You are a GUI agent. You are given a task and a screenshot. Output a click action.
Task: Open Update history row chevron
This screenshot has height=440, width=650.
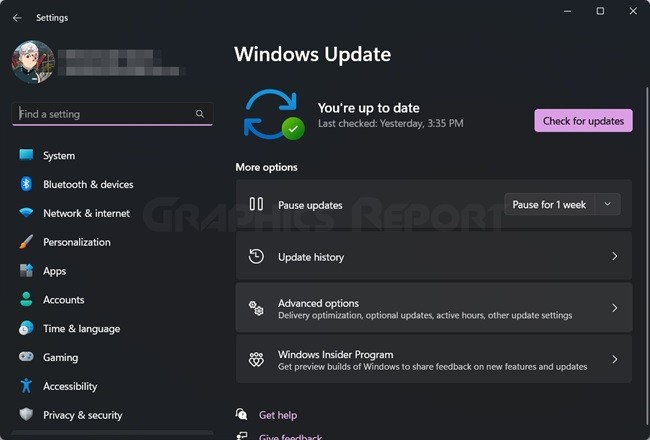tap(615, 256)
